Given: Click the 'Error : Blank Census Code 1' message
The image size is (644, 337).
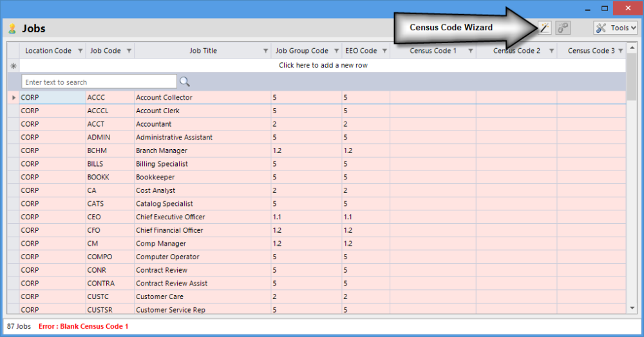Looking at the screenshot, I should 83,326.
